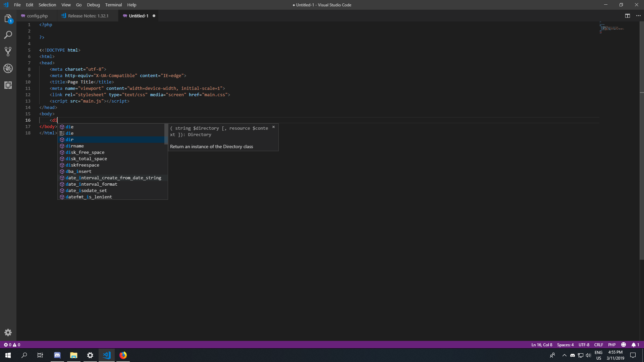Change UTF-8 file encoding selector
Viewport: 644px width, 362px height.
[x=584, y=345]
